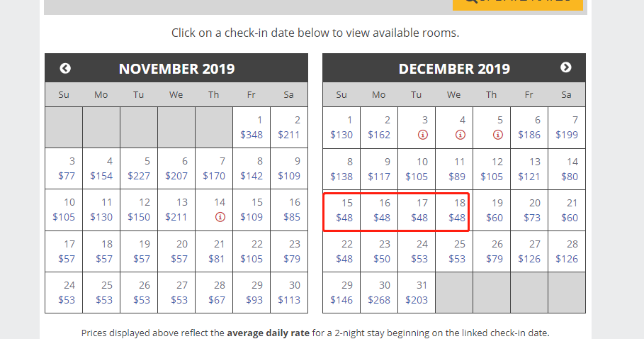Choose December 15 check-in at $48
Image resolution: width=644 pixels, height=339 pixels.
[341, 211]
